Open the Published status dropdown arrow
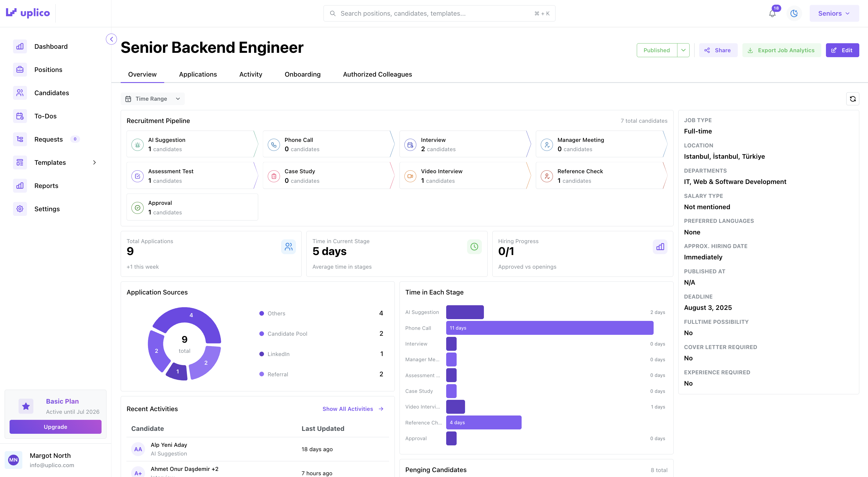This screenshot has height=477, width=868. [x=683, y=50]
